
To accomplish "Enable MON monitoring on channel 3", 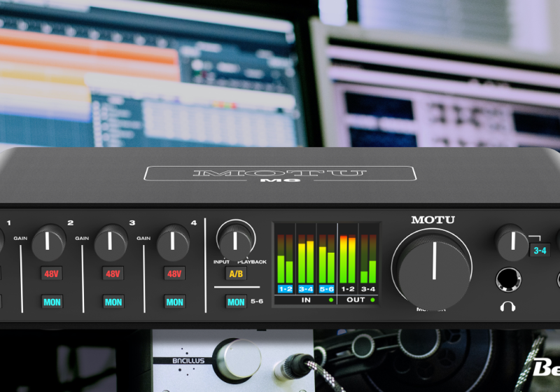I will [x=113, y=302].
